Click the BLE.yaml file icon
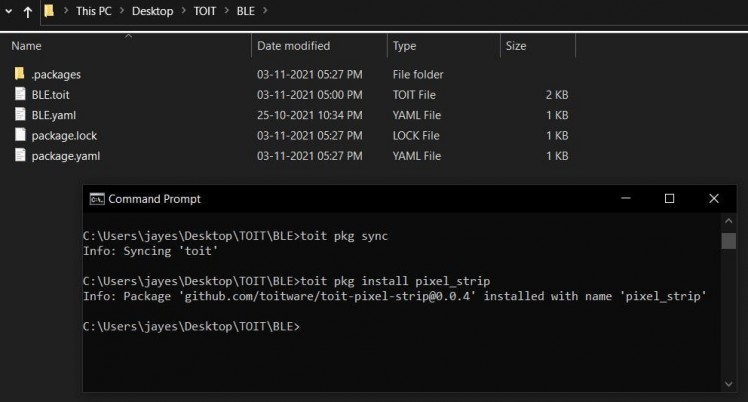This screenshot has height=402, width=748. [x=19, y=115]
